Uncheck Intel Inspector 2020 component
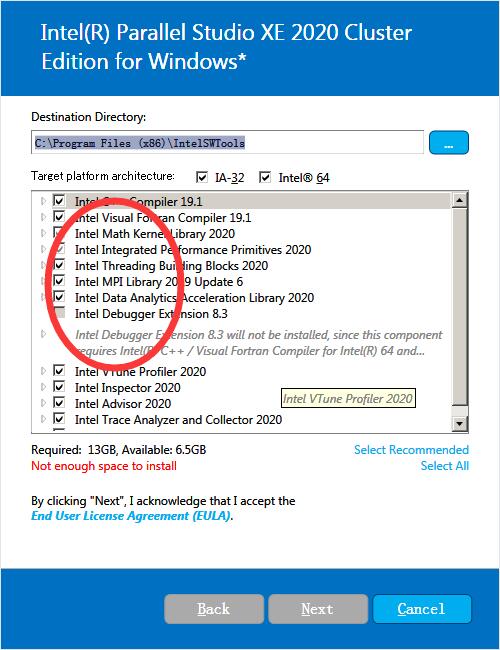Image resolution: width=500 pixels, height=650 pixels. (59, 387)
